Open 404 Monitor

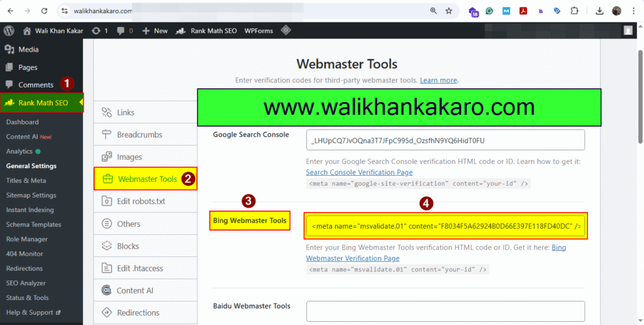click(25, 254)
